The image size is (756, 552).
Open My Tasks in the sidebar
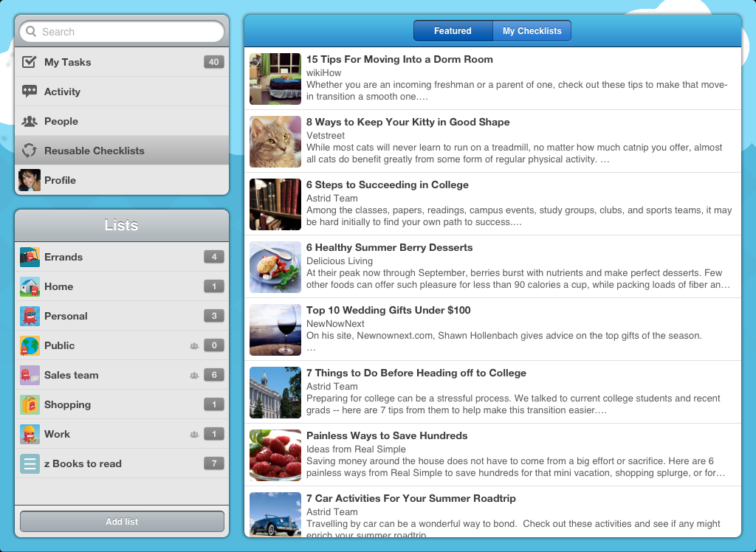pyautogui.click(x=122, y=62)
